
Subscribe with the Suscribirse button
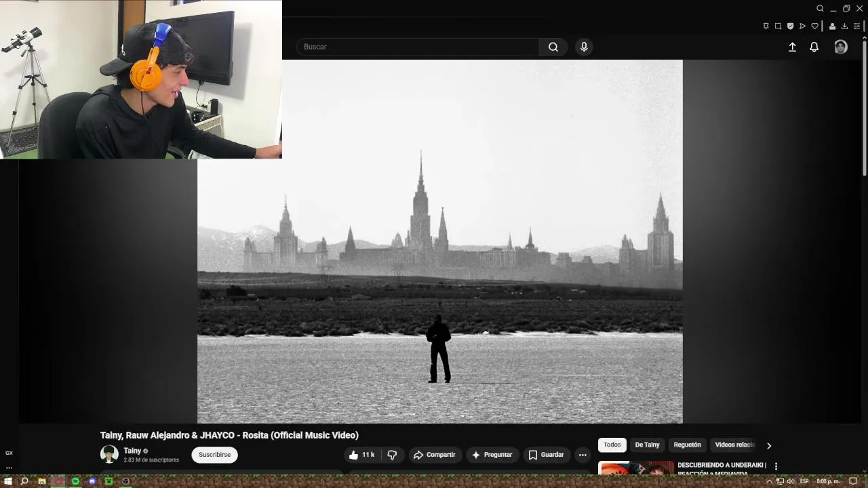[214, 455]
